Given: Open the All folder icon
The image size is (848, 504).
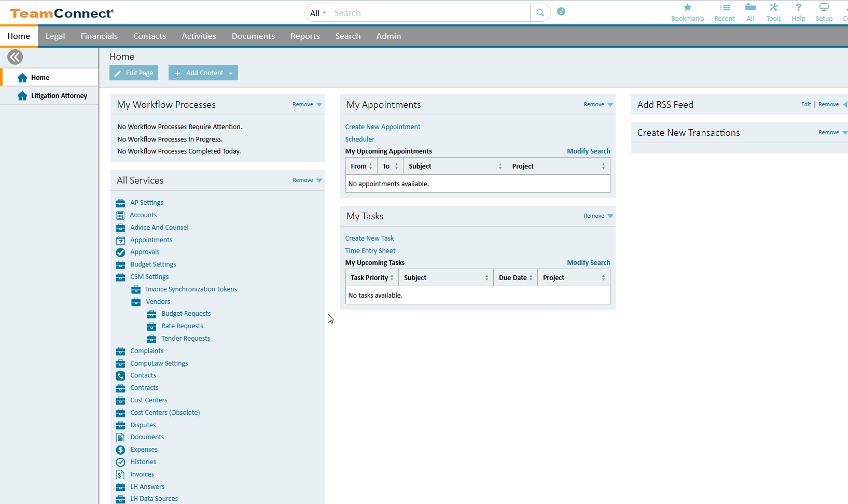Looking at the screenshot, I should pyautogui.click(x=750, y=7).
